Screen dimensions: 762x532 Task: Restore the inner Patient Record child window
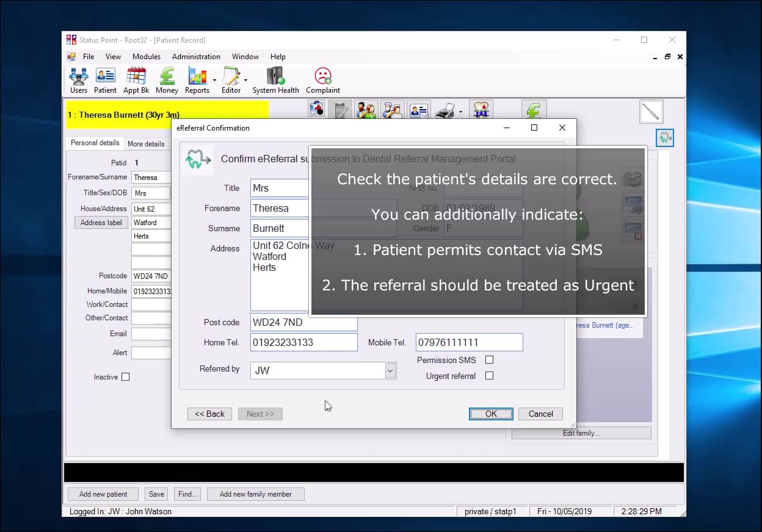click(x=667, y=57)
